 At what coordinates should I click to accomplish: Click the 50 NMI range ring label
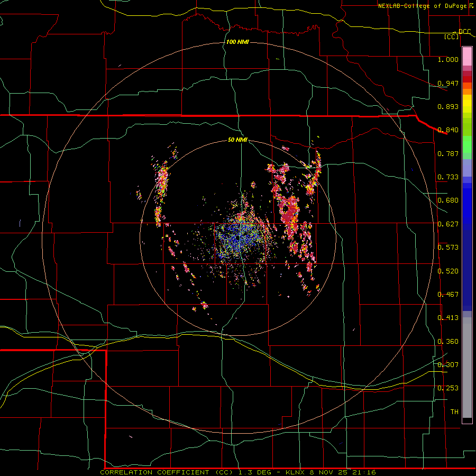pos(237,140)
